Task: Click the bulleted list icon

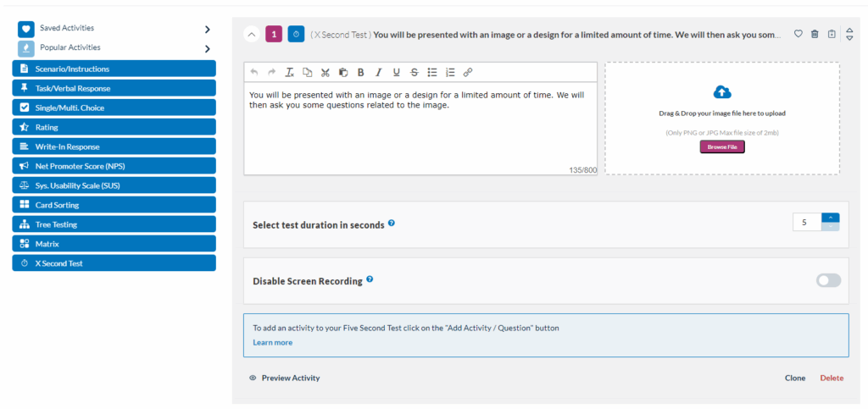Action: pyautogui.click(x=431, y=72)
